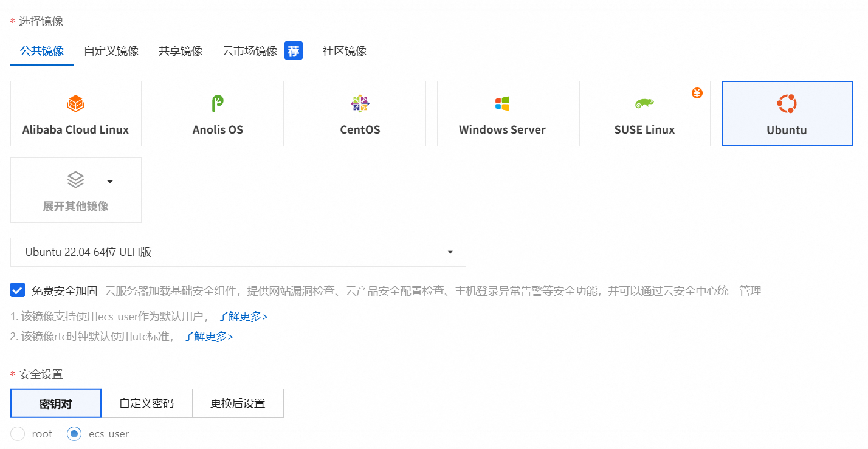868x449 pixels.
Task: Click the 安全设置 section heading
Action: [x=41, y=374]
